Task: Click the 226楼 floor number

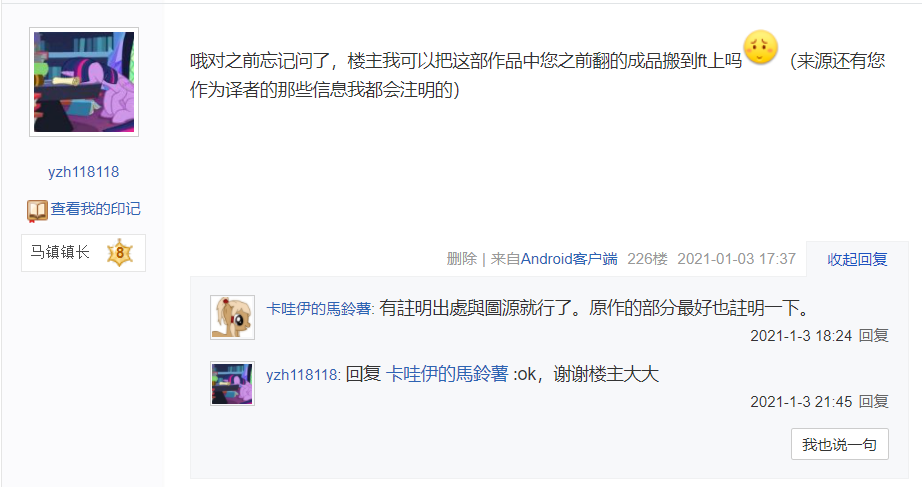Action: pos(647,259)
